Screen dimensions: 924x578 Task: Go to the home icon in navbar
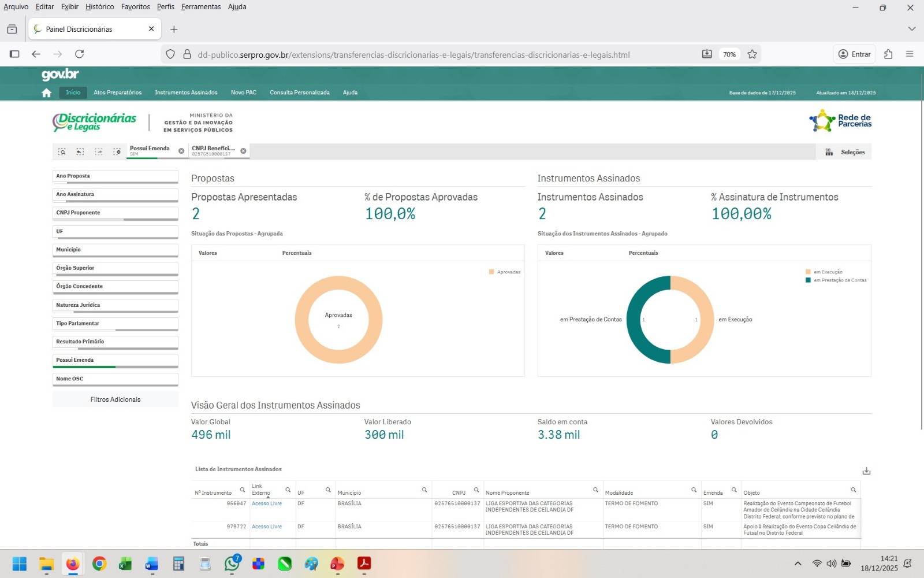tap(46, 93)
